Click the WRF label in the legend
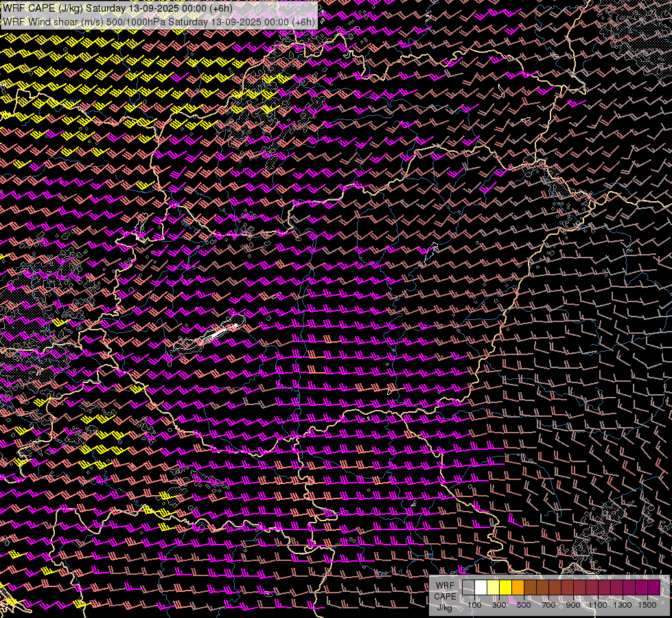The width and height of the screenshot is (672, 618). point(445,586)
